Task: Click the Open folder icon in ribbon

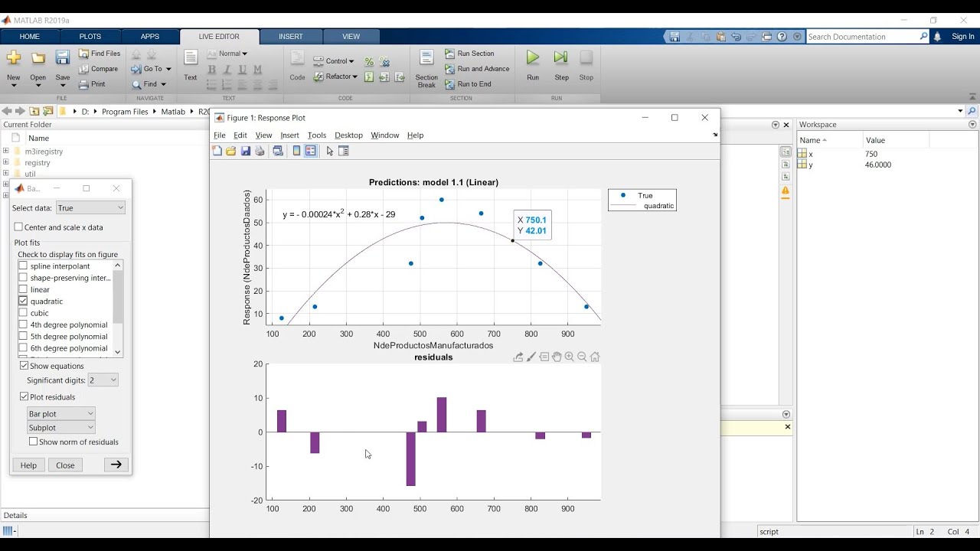Action: pyautogui.click(x=38, y=58)
